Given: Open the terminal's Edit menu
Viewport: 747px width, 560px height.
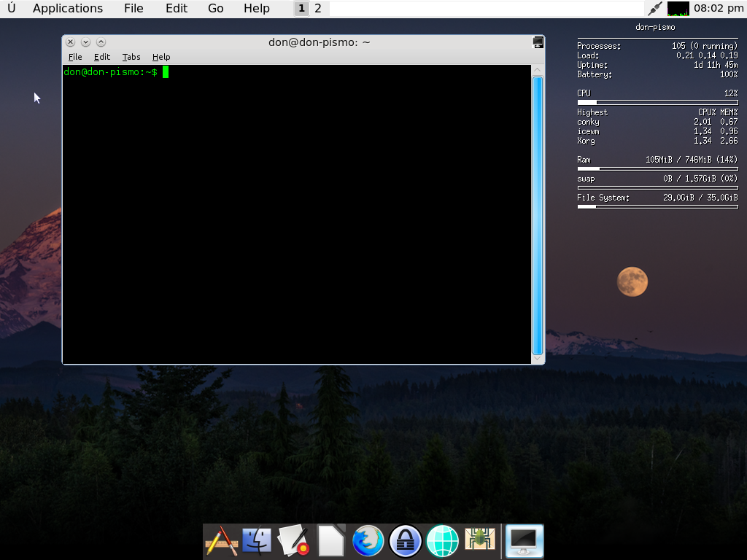Looking at the screenshot, I should 102,57.
